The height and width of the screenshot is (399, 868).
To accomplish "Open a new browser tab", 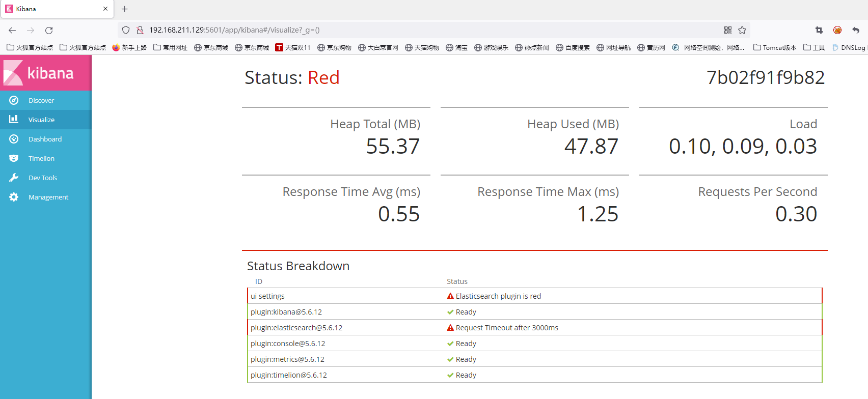I will pos(125,9).
